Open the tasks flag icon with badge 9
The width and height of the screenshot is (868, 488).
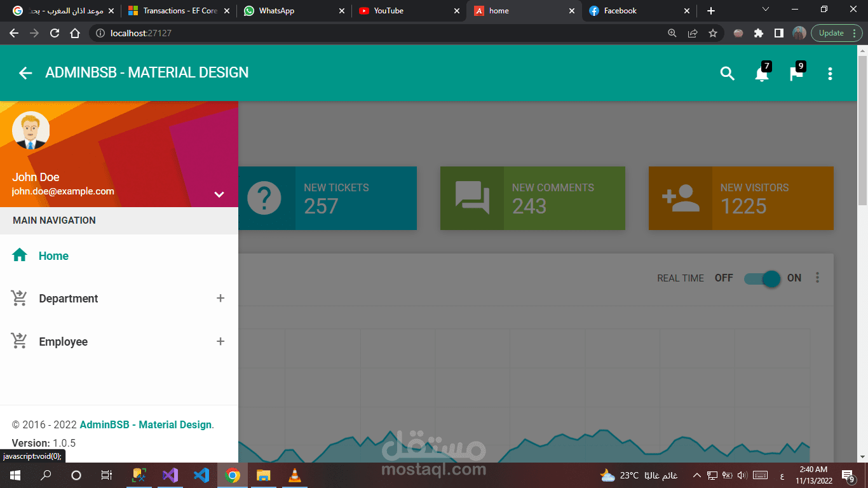coord(796,74)
